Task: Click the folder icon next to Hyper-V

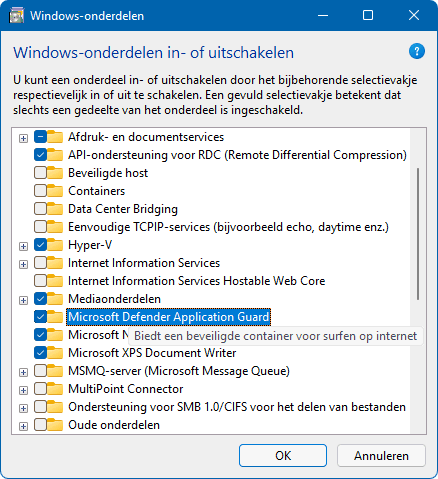Action: point(55,245)
